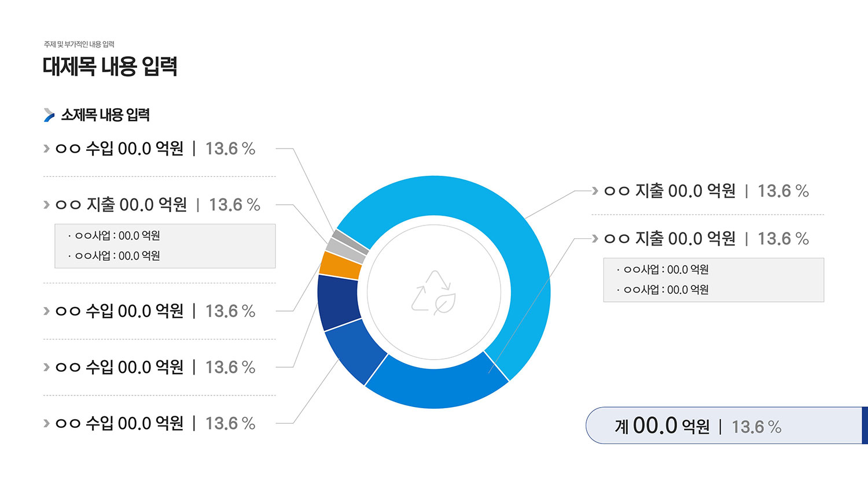Image resolution: width=868 pixels, height=488 pixels.
Task: Select the lighter gray thin donut segment
Action: [x=345, y=250]
